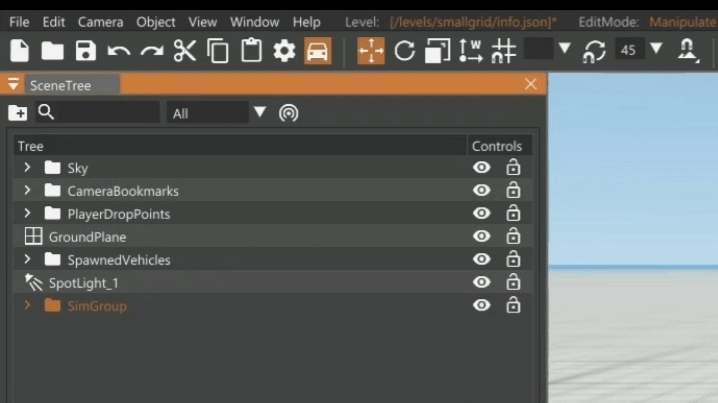Expand the CameraBookmarks folder

click(x=27, y=190)
